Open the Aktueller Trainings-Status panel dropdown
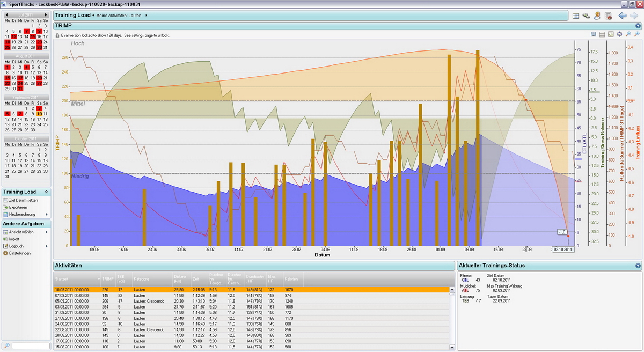This screenshot has width=644, height=352. point(638,266)
